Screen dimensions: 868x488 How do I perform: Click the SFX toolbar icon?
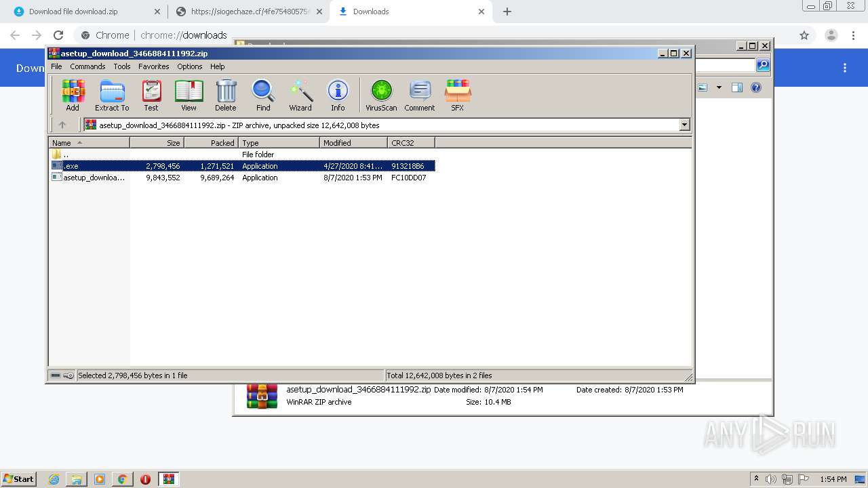[x=458, y=96]
